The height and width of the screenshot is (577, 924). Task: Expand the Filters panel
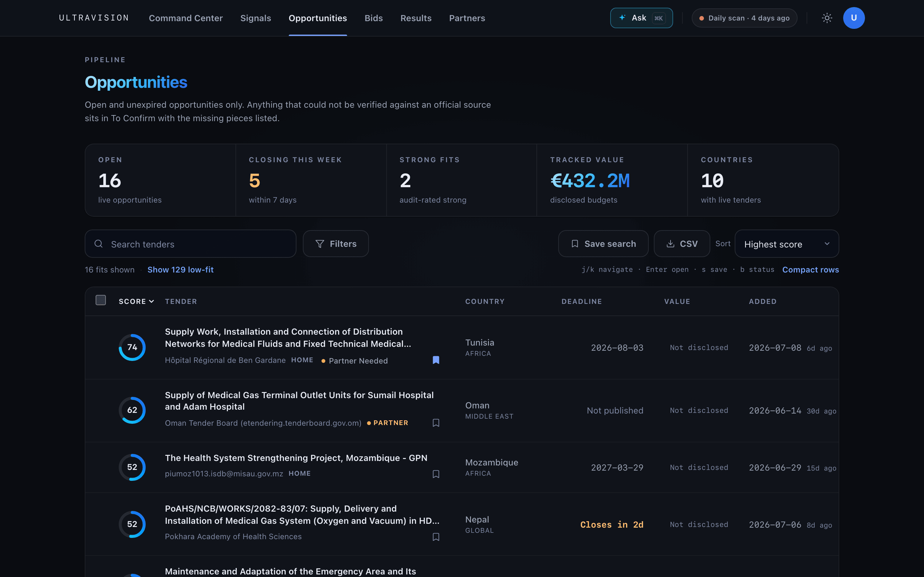[336, 244]
